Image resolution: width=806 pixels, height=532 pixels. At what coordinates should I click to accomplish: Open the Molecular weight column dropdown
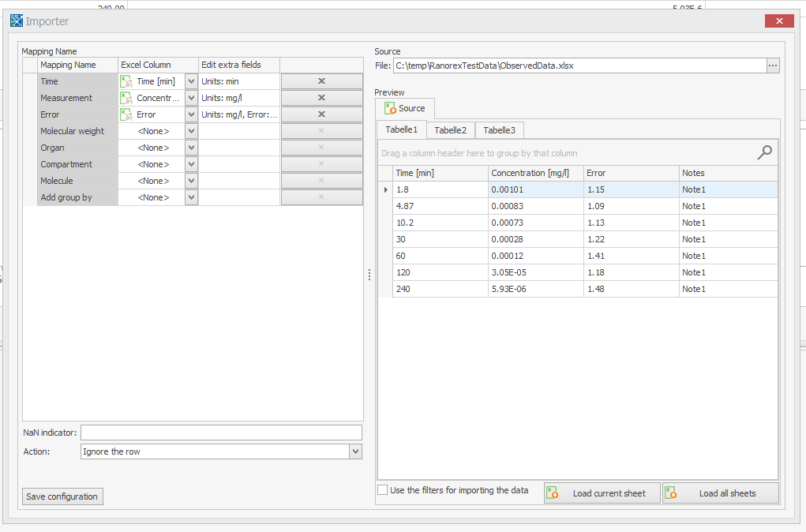click(191, 130)
